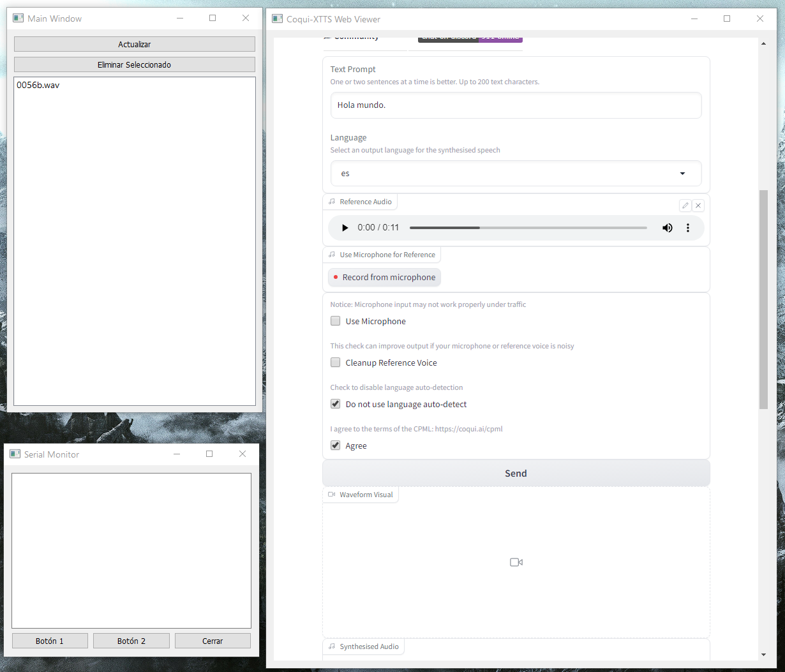785x672 pixels.
Task: Click Eliminar Seleccionado button
Action: pos(135,64)
